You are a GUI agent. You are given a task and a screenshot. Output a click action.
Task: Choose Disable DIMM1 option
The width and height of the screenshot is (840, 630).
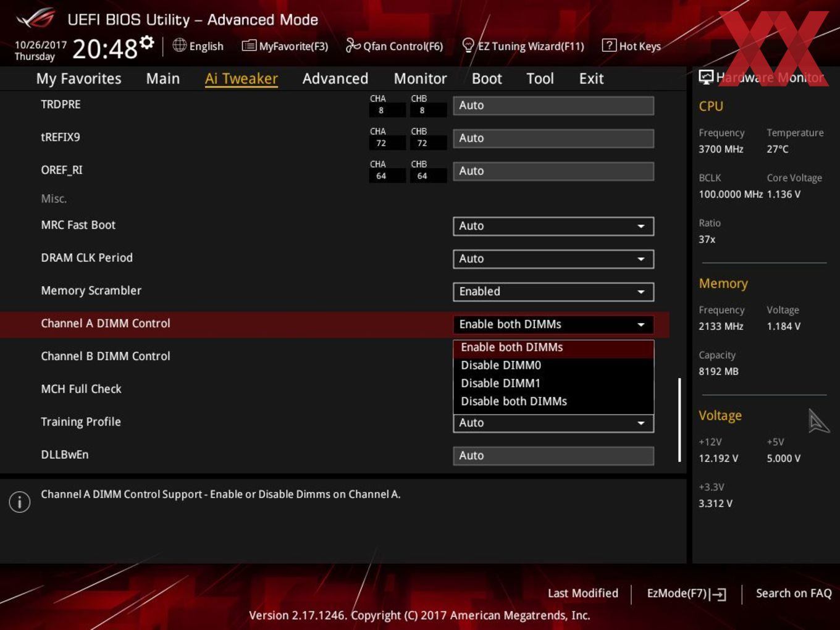(x=553, y=384)
